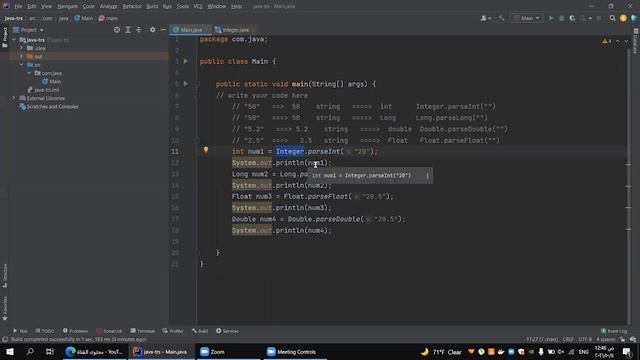Click the java breadcrumb in navigation bar

[63, 18]
